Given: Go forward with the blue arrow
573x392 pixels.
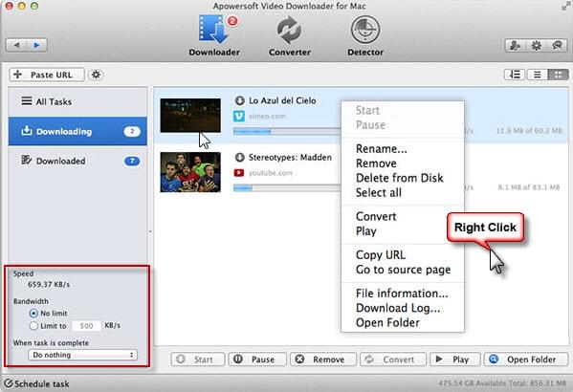Looking at the screenshot, I should (x=36, y=45).
